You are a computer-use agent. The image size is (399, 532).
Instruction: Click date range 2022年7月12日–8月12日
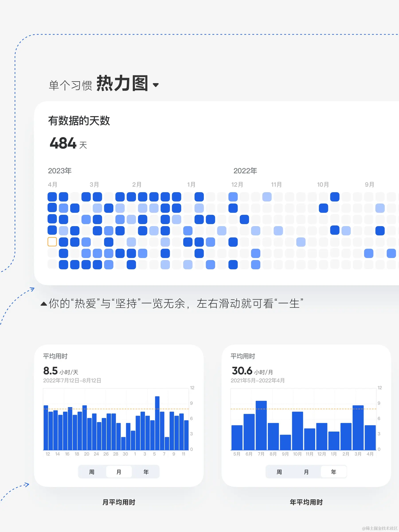click(72, 380)
